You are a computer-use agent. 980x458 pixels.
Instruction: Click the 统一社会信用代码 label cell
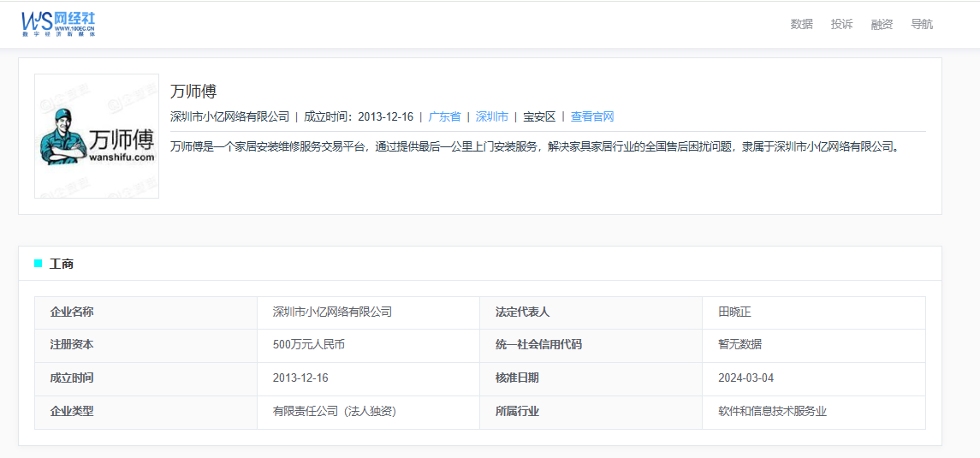(591, 346)
